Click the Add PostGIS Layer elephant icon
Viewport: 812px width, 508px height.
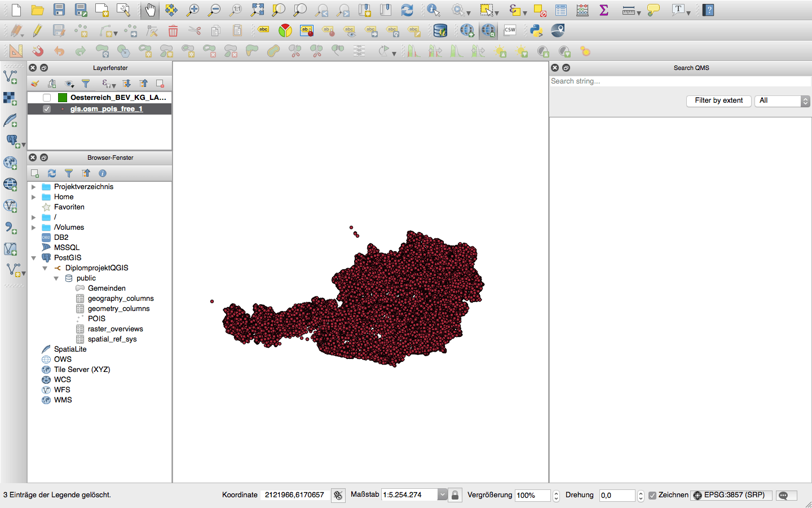click(11, 141)
